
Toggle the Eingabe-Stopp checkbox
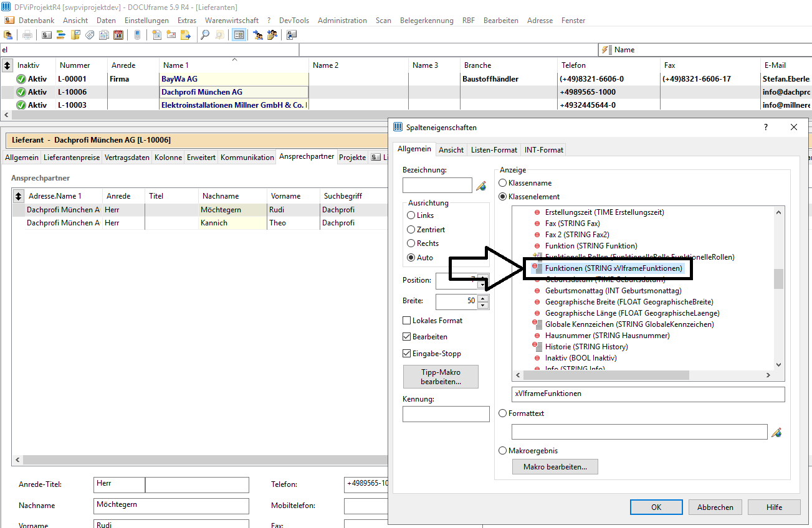tap(407, 354)
